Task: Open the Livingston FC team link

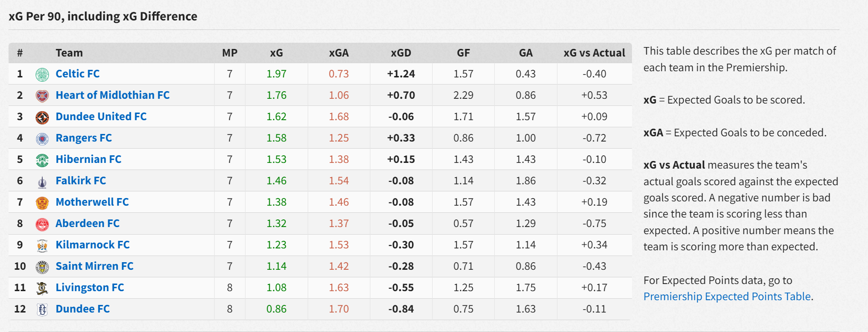Action: click(90, 287)
